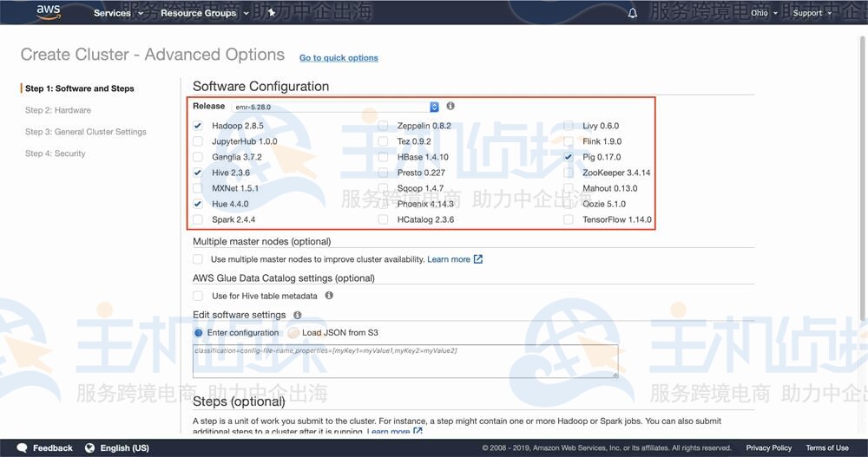Click the software configuration text area
This screenshot has height=457, width=868.
405,362
